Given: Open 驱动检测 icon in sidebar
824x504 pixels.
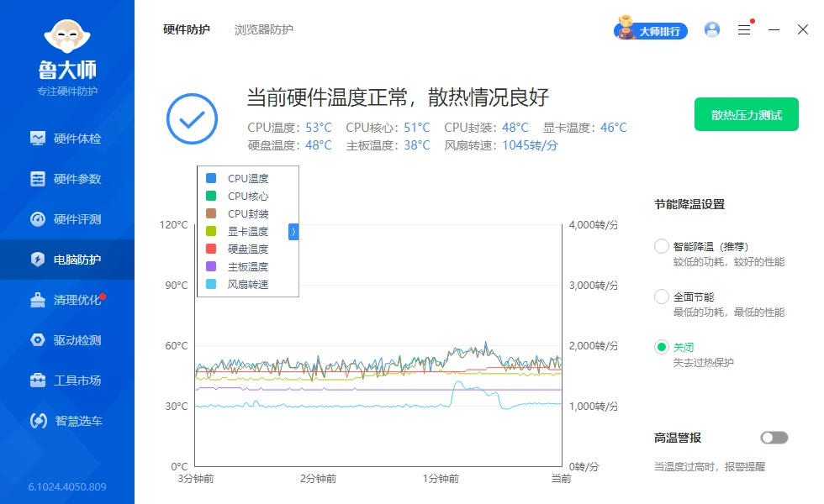Looking at the screenshot, I should tap(37, 340).
